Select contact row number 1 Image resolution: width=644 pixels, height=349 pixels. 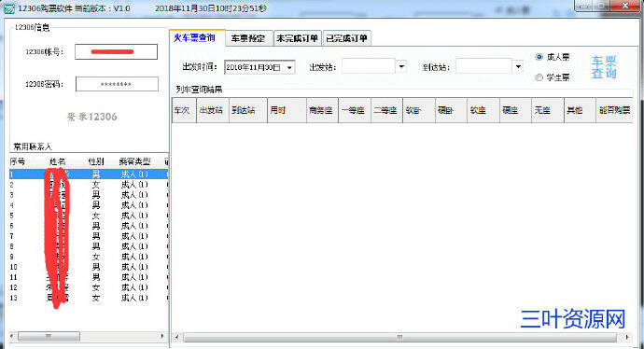point(89,174)
